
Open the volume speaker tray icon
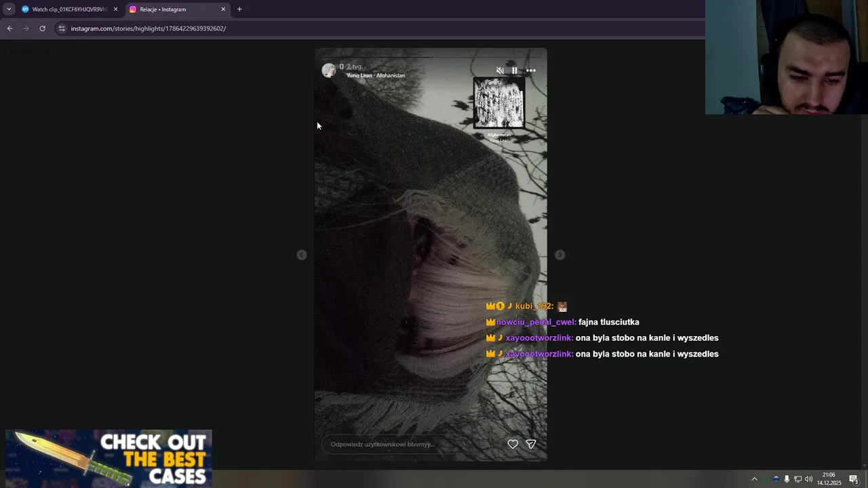pos(808,479)
